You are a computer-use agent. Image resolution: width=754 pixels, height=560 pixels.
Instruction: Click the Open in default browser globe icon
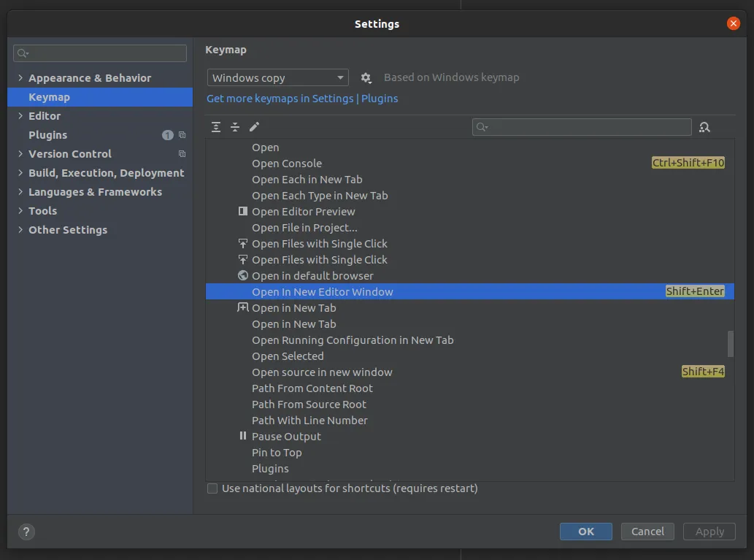pyautogui.click(x=243, y=275)
